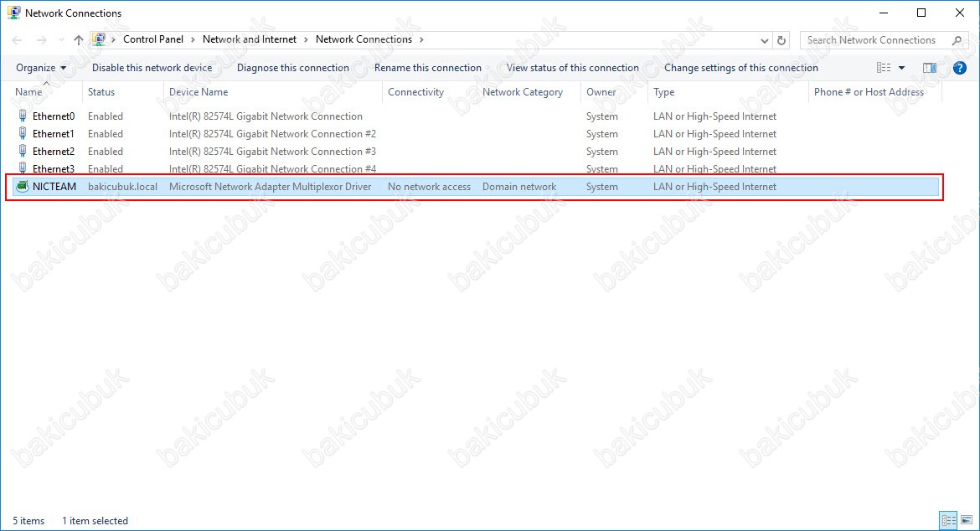
Task: Expand the view options dropdown arrow
Action: [x=902, y=68]
